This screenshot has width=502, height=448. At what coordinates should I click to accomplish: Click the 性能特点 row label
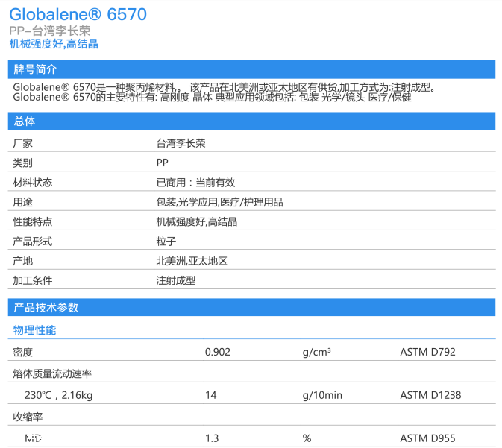pyautogui.click(x=33, y=221)
